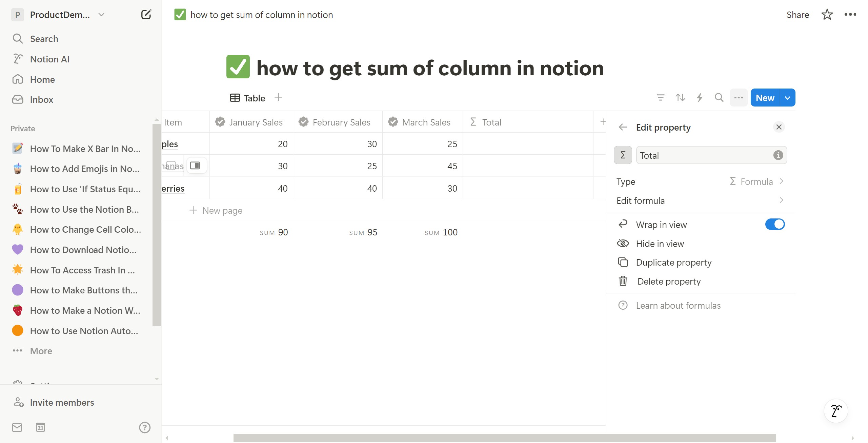Click the February Sales SUM 95 footer

(363, 232)
